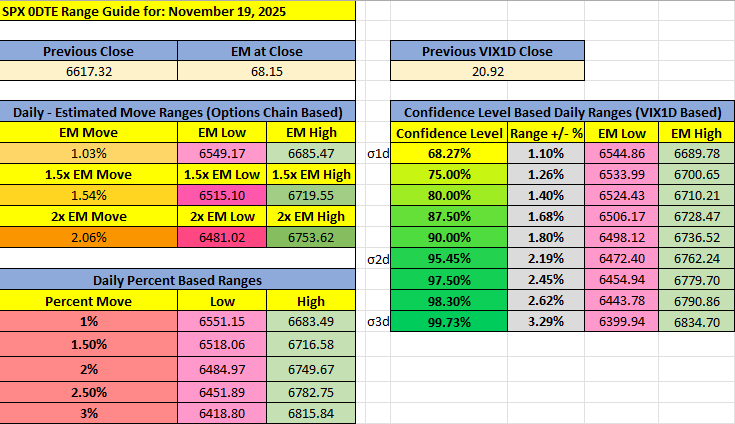Select the 6498.12 EM Low cell
Image resolution: width=735 pixels, height=424 pixels.
pyautogui.click(x=622, y=237)
